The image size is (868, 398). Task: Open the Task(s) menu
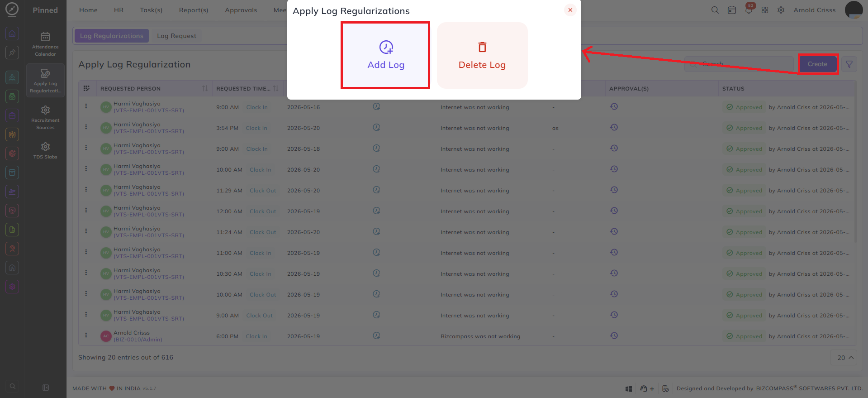click(x=151, y=10)
